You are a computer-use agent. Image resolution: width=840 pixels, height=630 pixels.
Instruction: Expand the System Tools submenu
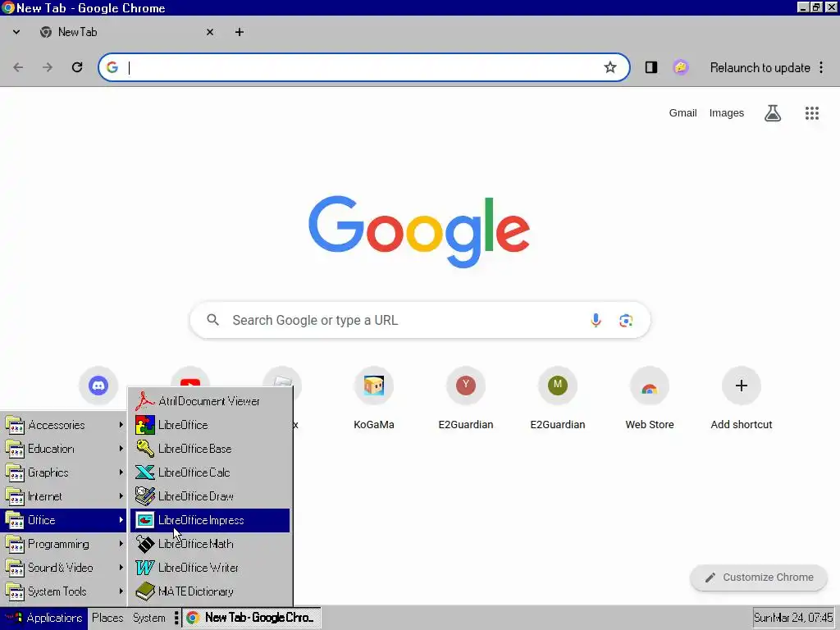(x=64, y=592)
